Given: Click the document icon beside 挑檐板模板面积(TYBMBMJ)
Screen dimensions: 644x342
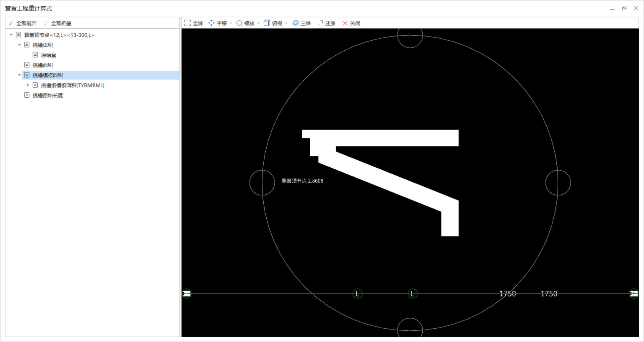Looking at the screenshot, I should point(35,85).
